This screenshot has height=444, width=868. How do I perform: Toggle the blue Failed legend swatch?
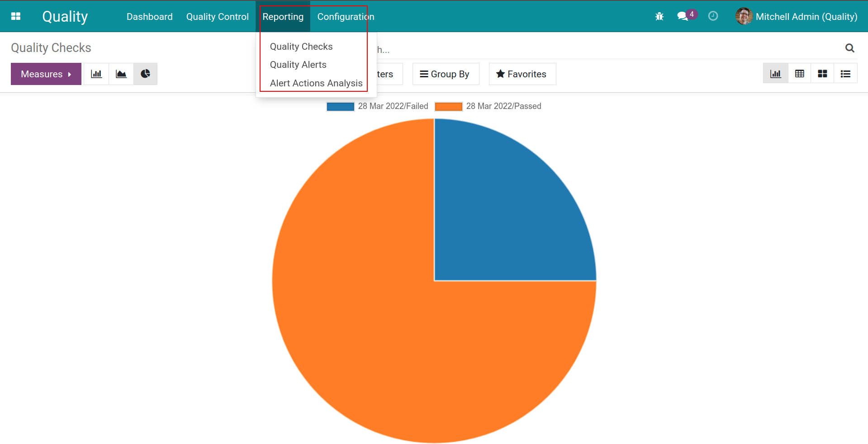tap(340, 107)
